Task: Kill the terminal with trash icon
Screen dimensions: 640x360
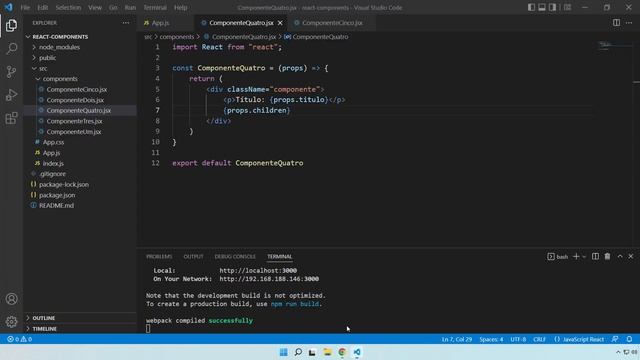Action: click(607, 256)
